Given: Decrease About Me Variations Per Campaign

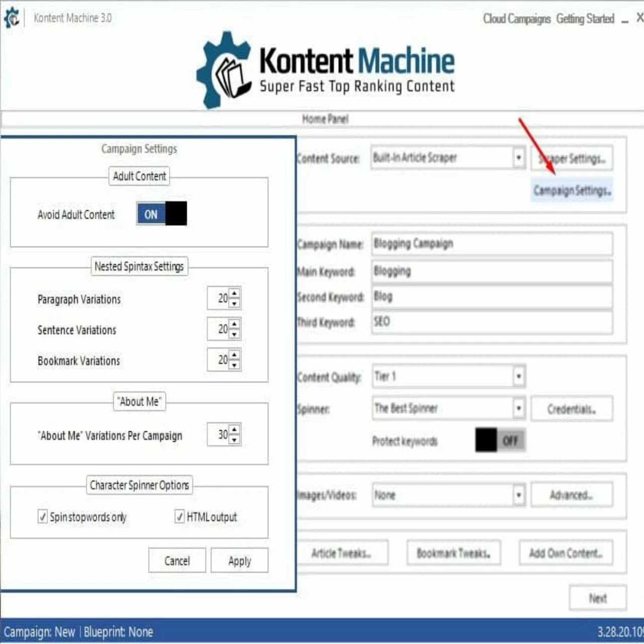Looking at the screenshot, I should (x=234, y=439).
